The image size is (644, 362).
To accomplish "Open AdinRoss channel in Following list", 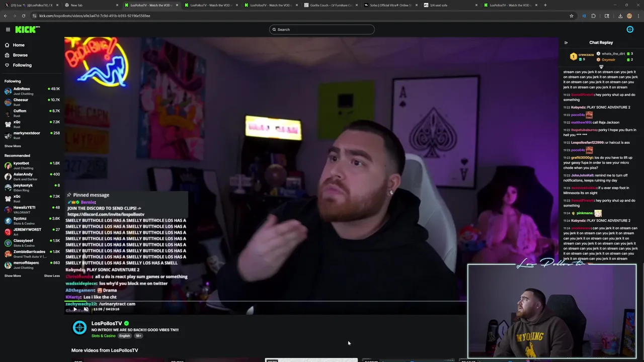I will point(31,91).
